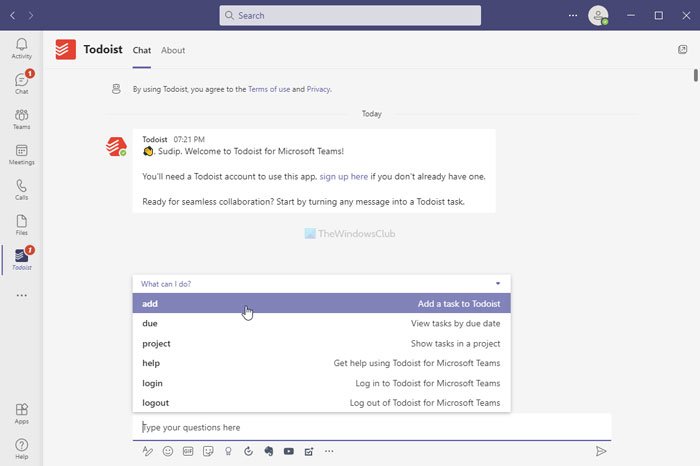This screenshot has height=466, width=700.
Task: Select the 'login' command
Action: (321, 383)
